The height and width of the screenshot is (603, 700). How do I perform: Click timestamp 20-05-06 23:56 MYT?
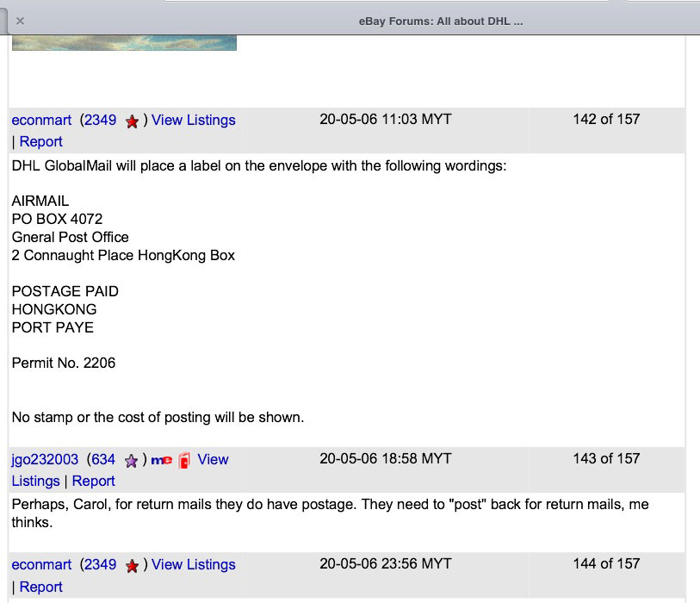[x=386, y=563]
